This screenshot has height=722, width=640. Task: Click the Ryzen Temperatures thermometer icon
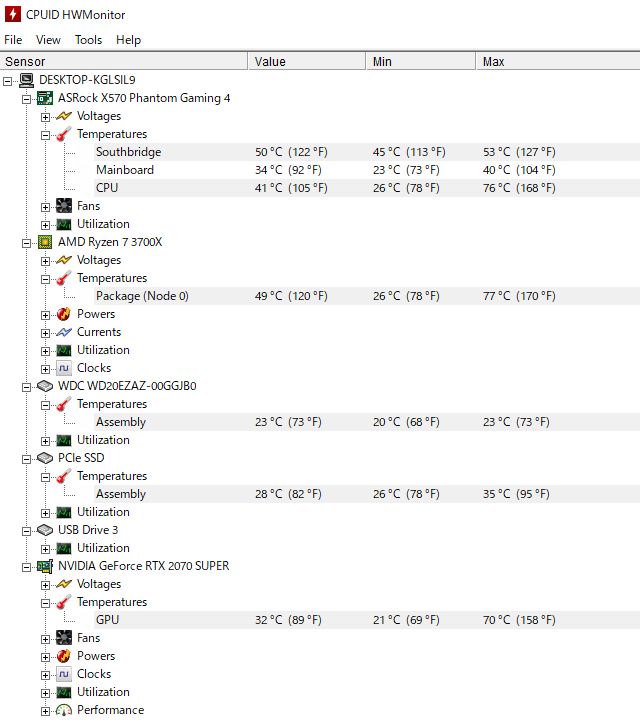click(64, 278)
